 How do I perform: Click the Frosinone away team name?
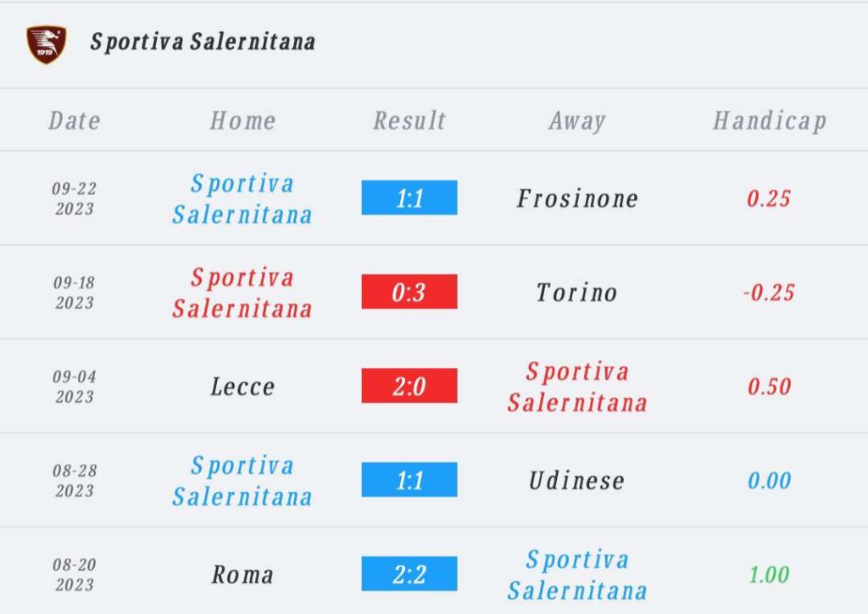[577, 198]
